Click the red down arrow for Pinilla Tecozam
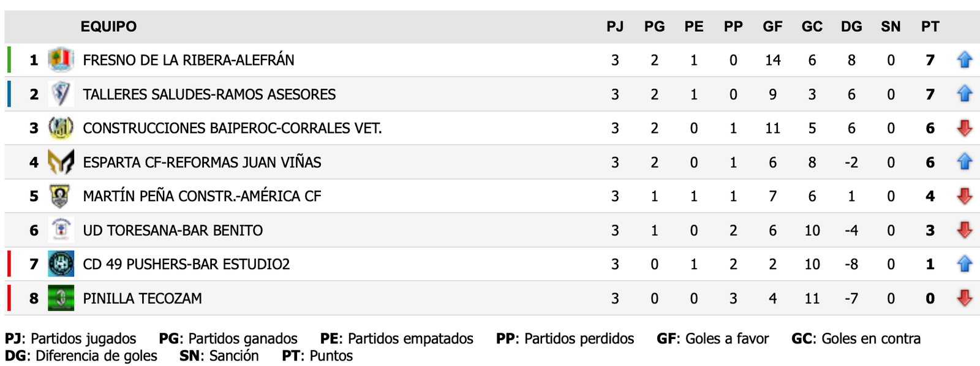Viewport: 980px width, 366px height. pyautogui.click(x=964, y=299)
